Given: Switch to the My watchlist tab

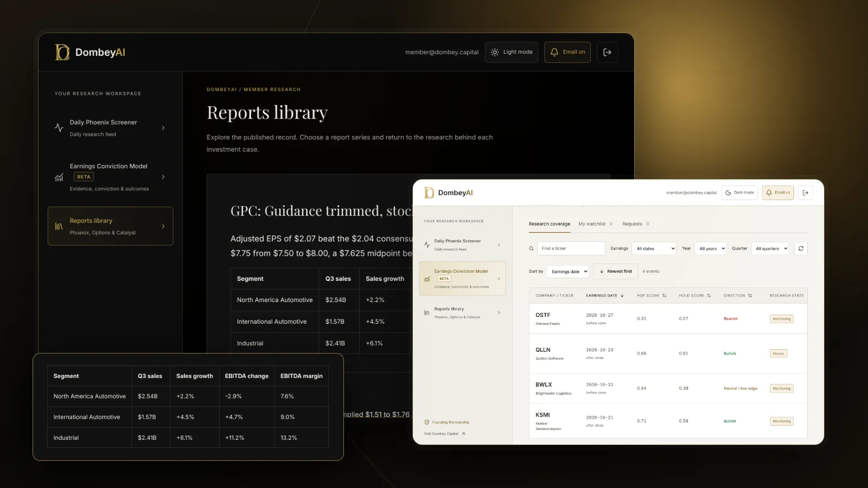Looking at the screenshot, I should tap(595, 224).
